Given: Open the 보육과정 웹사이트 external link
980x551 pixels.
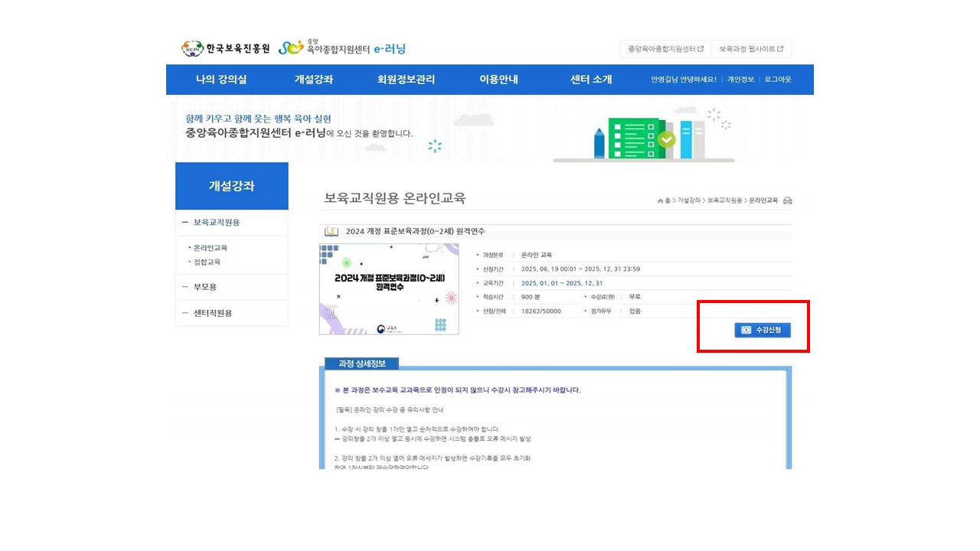Looking at the screenshot, I should (750, 49).
